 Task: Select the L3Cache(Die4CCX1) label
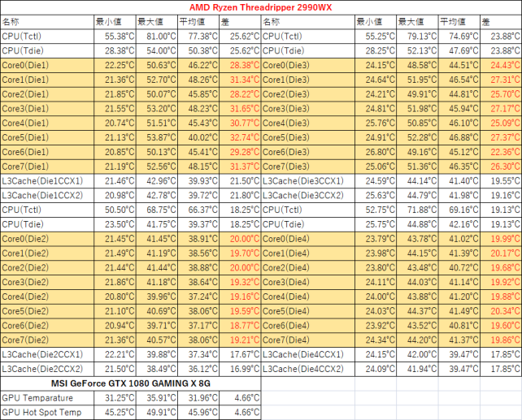(x=308, y=354)
